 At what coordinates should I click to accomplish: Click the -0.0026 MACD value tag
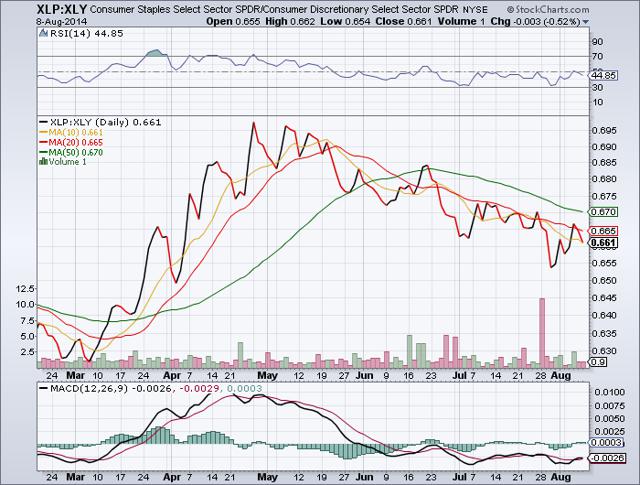(x=607, y=458)
